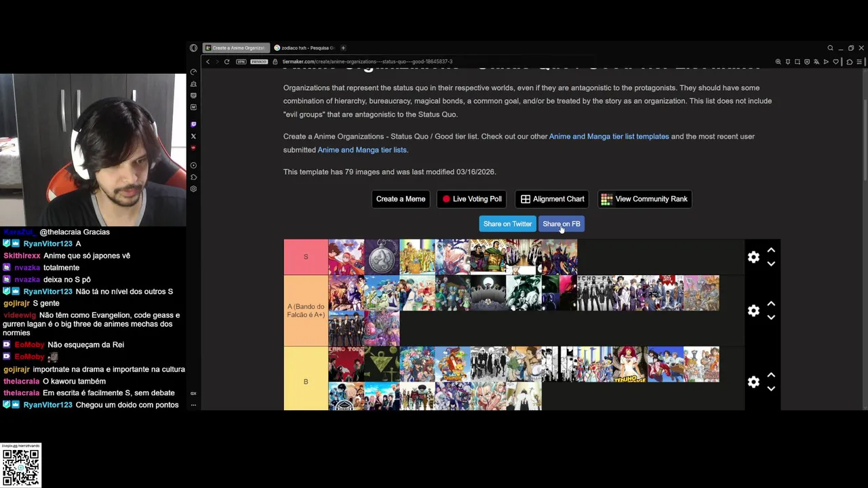Move A tier row up arrow
The width and height of the screenshot is (868, 488).
771,304
